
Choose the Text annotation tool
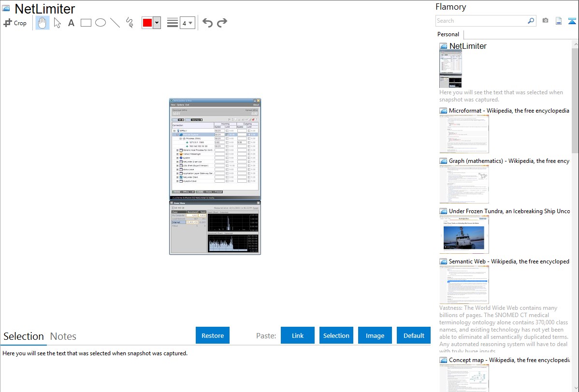pyautogui.click(x=71, y=23)
